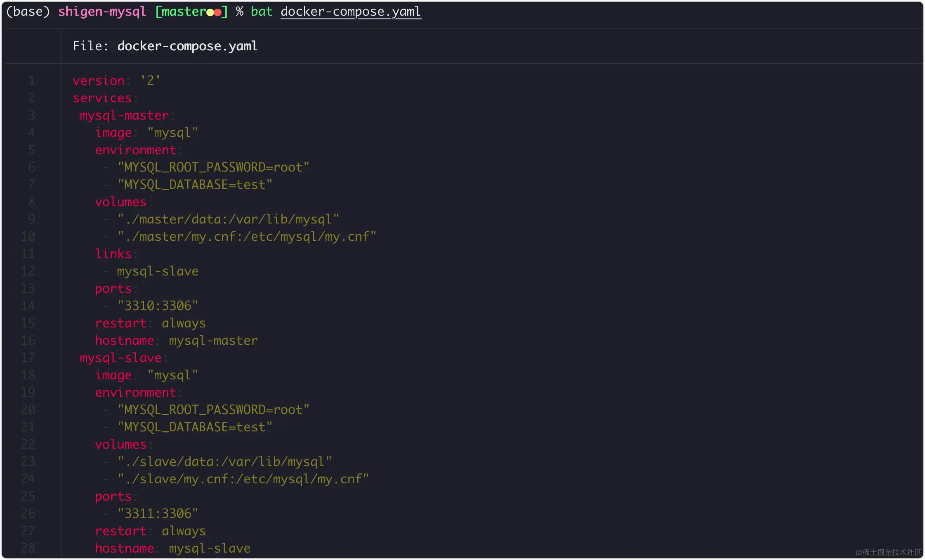Click the environment key under mysql-master

[136, 150]
